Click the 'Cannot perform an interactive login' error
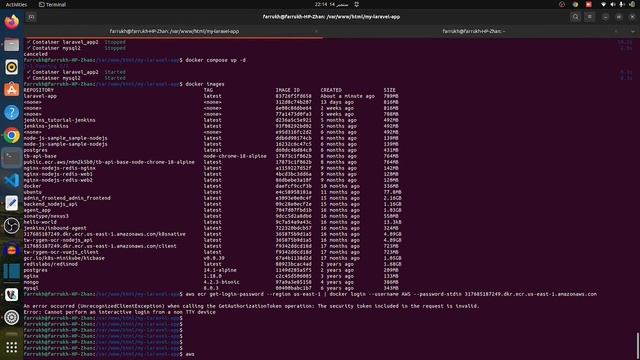The width and height of the screenshot is (640, 360). click(x=120, y=312)
